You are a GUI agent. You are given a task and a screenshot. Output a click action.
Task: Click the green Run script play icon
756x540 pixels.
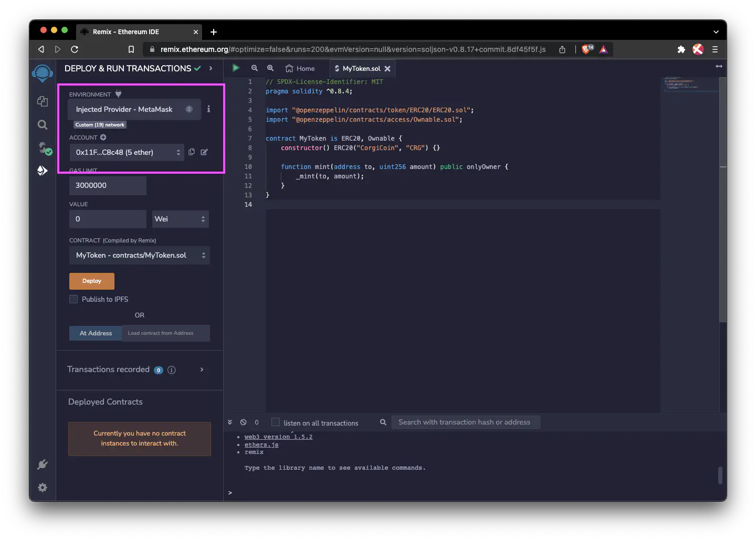tap(236, 68)
